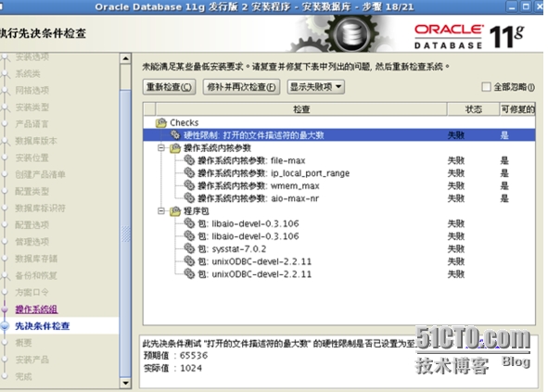Select the sysstat-7.0.2 package row
This screenshot has height=392, width=548.
pos(339,248)
